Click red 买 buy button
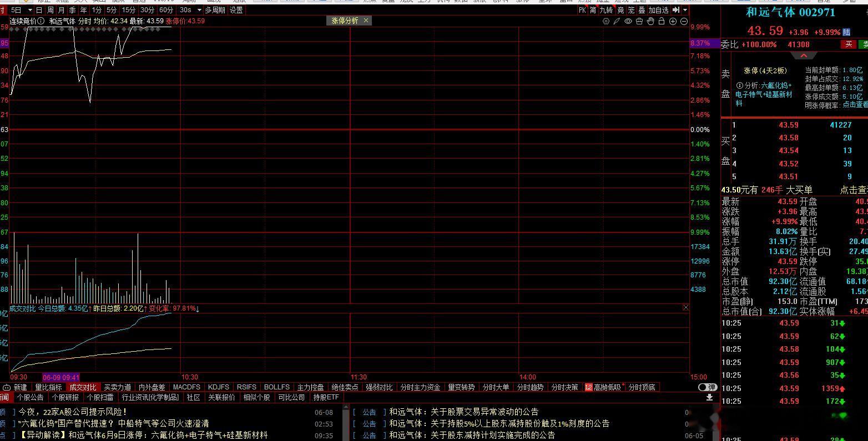 [849, 44]
